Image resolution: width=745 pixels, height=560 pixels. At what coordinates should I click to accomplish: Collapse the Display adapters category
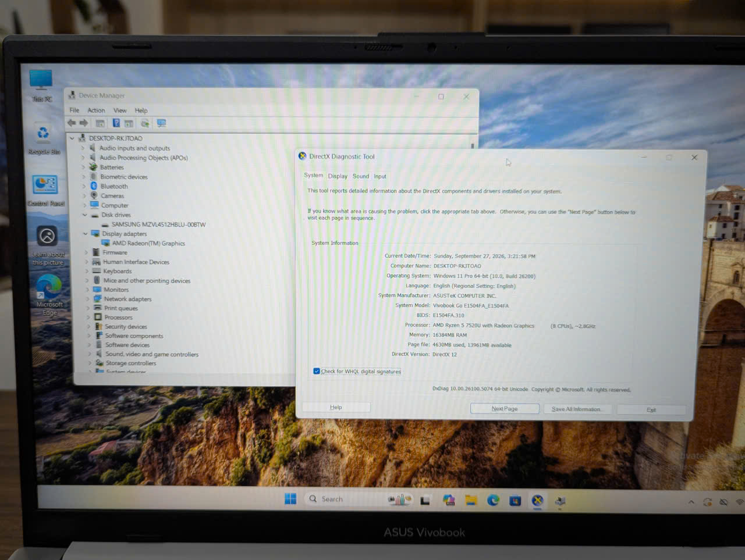tap(86, 234)
